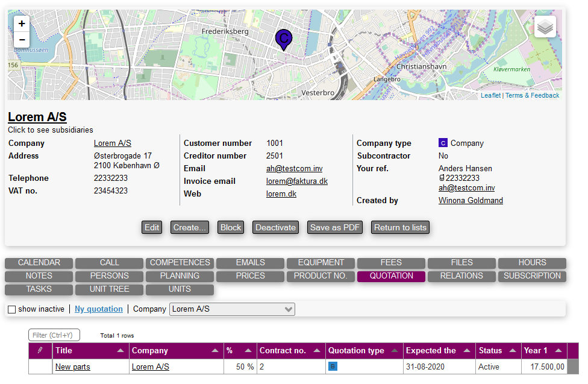Open the Create... menu button

[190, 227]
